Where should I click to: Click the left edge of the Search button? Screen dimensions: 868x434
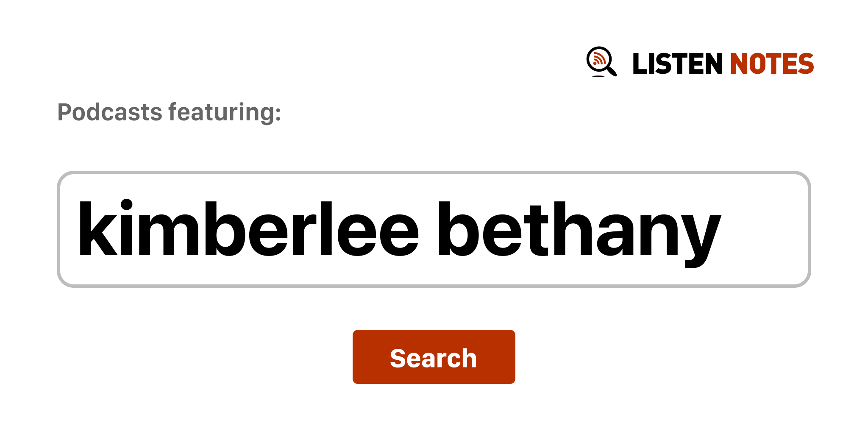(x=357, y=357)
